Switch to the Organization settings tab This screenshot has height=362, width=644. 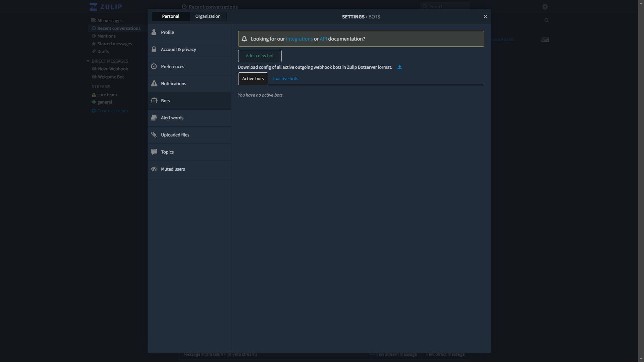tap(208, 16)
